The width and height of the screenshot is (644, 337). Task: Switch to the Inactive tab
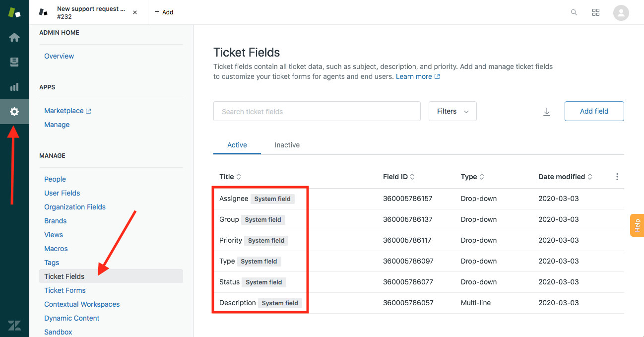pyautogui.click(x=287, y=145)
